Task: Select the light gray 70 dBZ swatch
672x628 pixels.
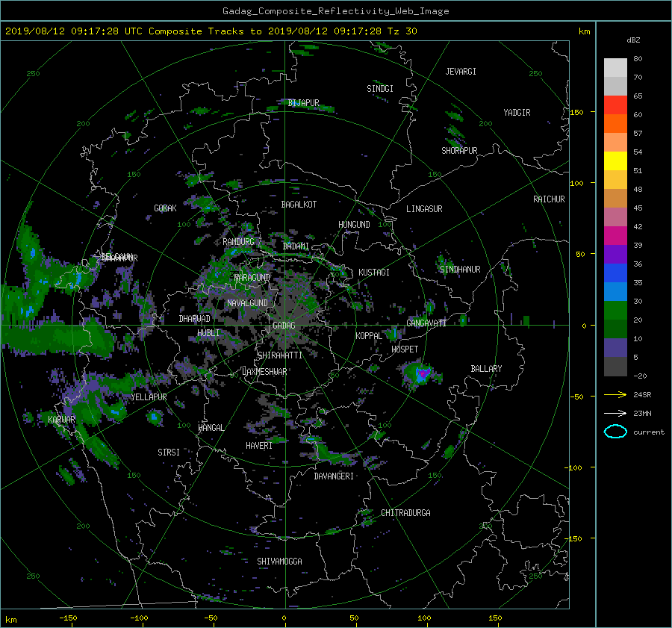Action: tap(615, 68)
